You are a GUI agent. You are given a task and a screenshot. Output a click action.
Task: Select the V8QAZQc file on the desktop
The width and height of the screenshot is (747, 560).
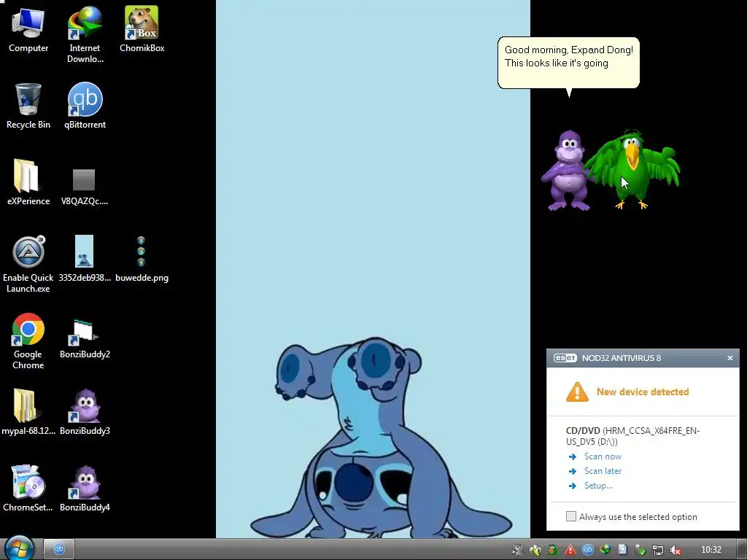(x=85, y=187)
